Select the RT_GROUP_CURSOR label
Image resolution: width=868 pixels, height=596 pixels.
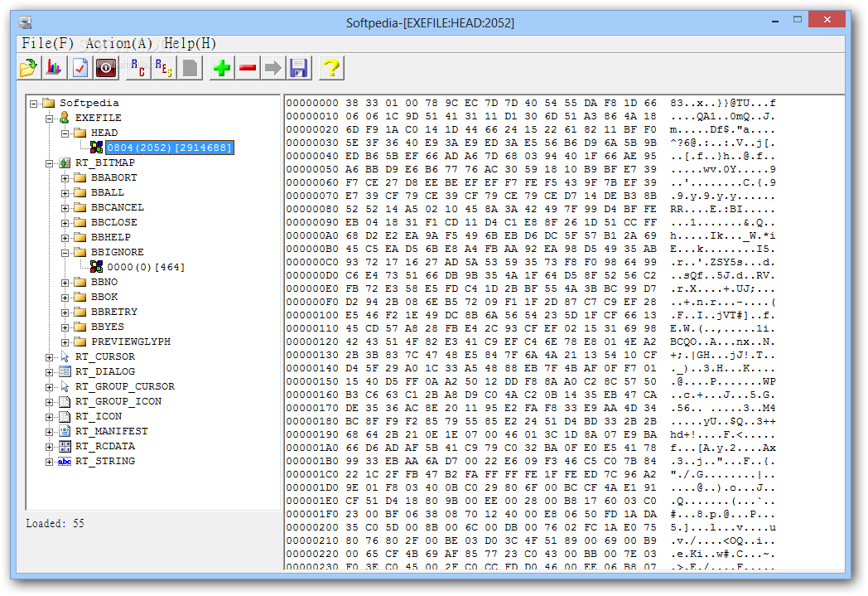coord(124,386)
